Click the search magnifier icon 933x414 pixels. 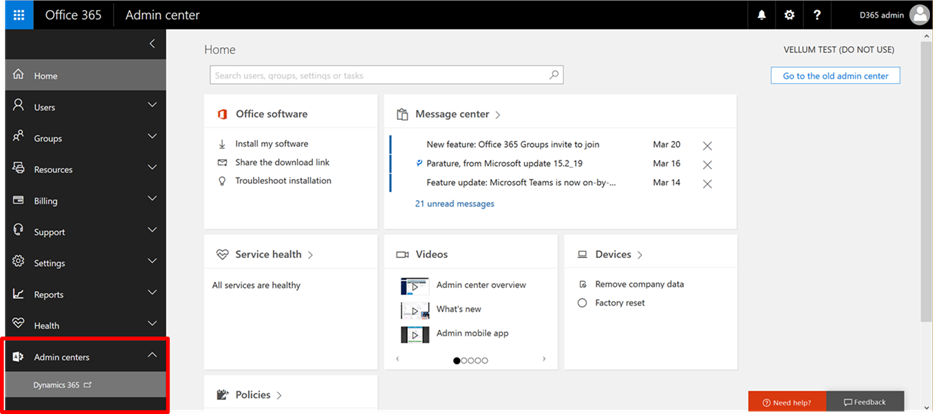click(553, 75)
